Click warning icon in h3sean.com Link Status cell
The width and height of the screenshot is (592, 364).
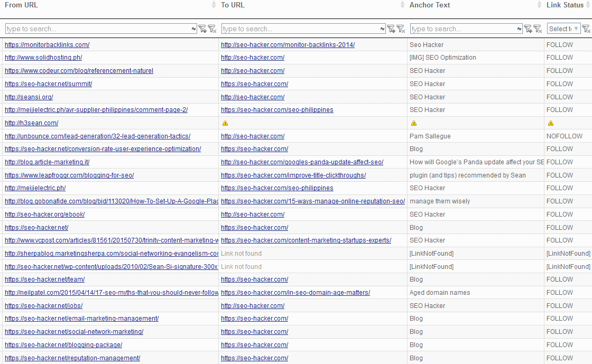click(x=551, y=123)
